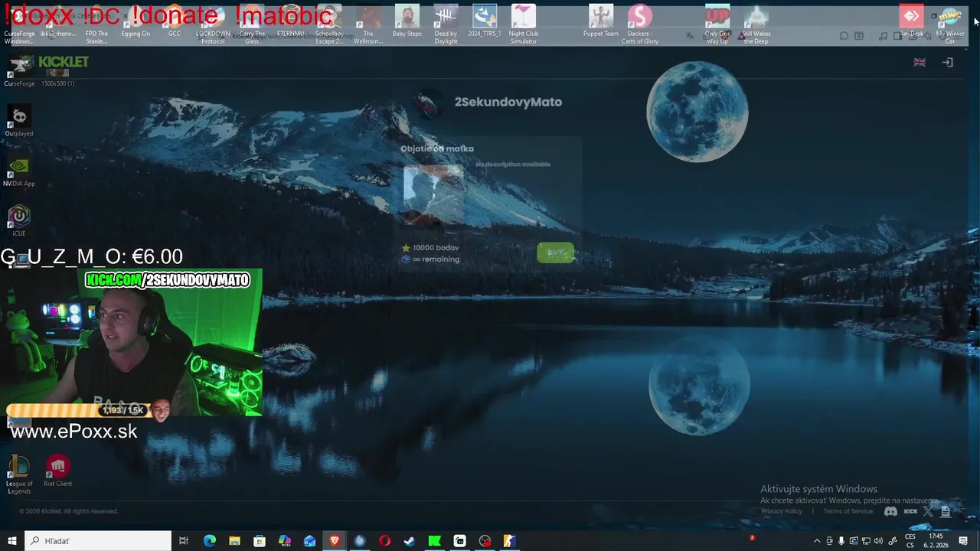Open the iCUE desktop shortcut
This screenshot has height=551, width=980.
[19, 220]
